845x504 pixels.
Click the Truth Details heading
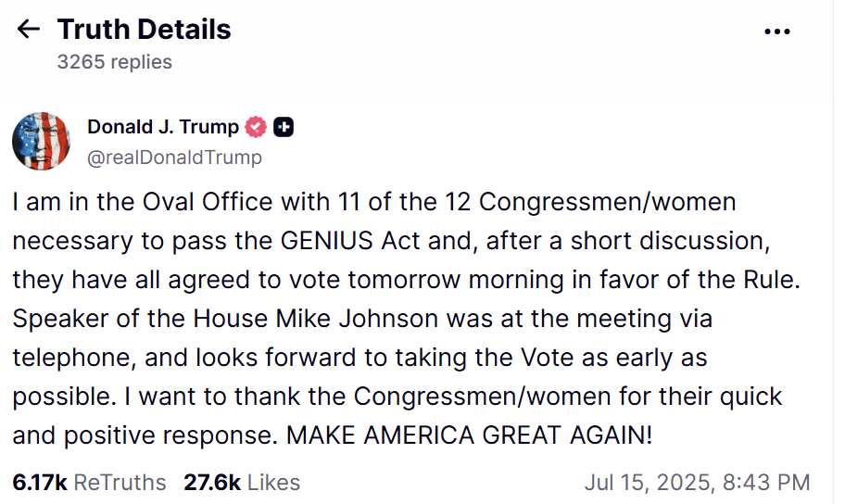coord(144,29)
